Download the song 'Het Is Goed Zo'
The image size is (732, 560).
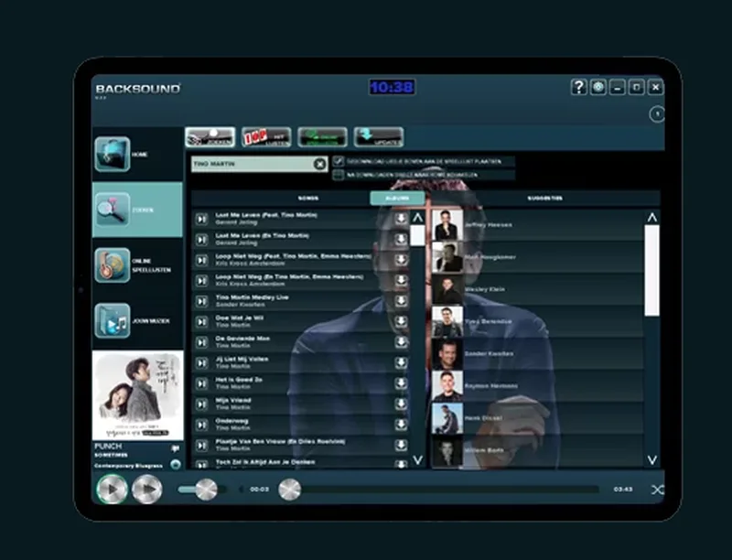pos(401,383)
